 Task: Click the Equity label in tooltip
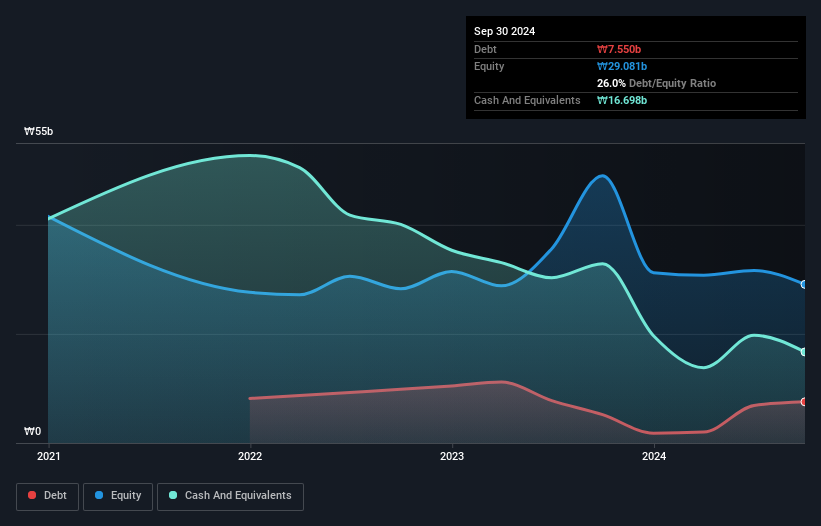point(489,66)
